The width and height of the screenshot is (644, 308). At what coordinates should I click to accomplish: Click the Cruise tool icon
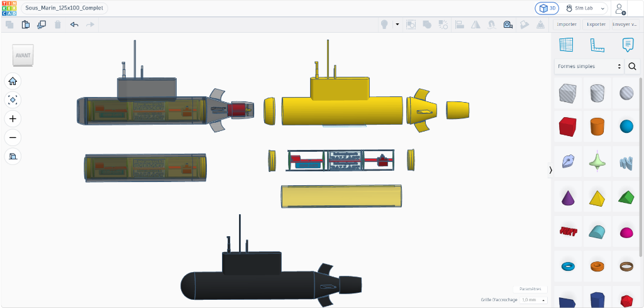pos(491,25)
